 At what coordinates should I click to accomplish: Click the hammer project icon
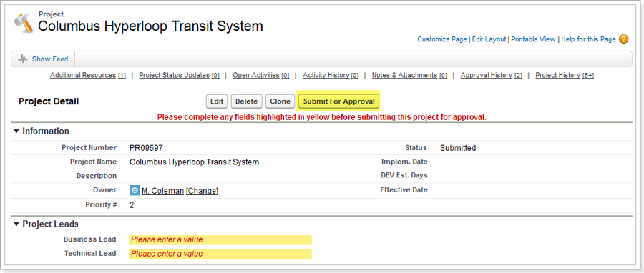pyautogui.click(x=23, y=22)
